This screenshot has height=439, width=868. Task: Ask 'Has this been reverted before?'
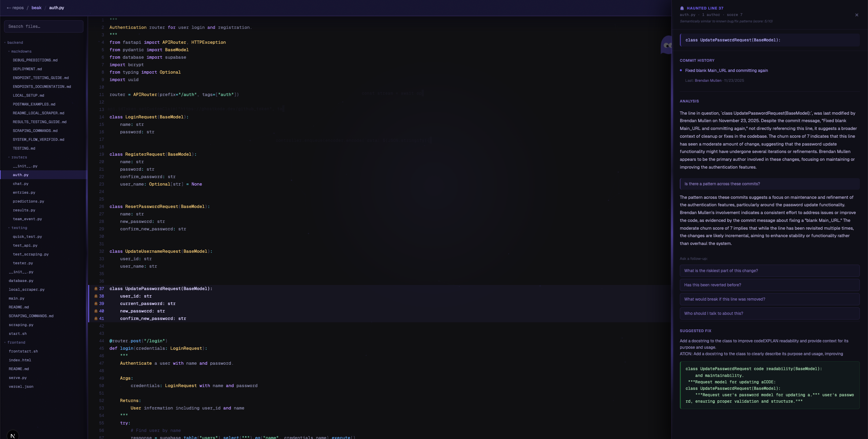770,285
